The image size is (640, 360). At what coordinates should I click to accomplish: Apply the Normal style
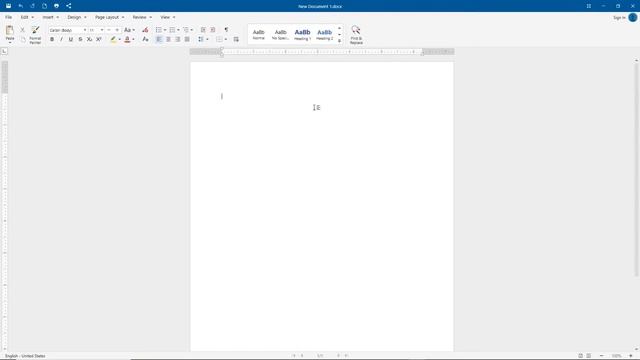(x=258, y=34)
